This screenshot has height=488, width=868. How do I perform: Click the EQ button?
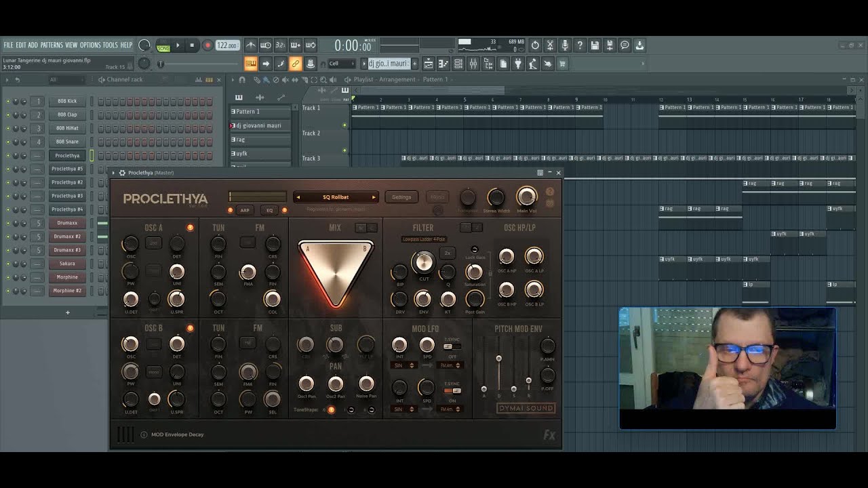(x=269, y=210)
